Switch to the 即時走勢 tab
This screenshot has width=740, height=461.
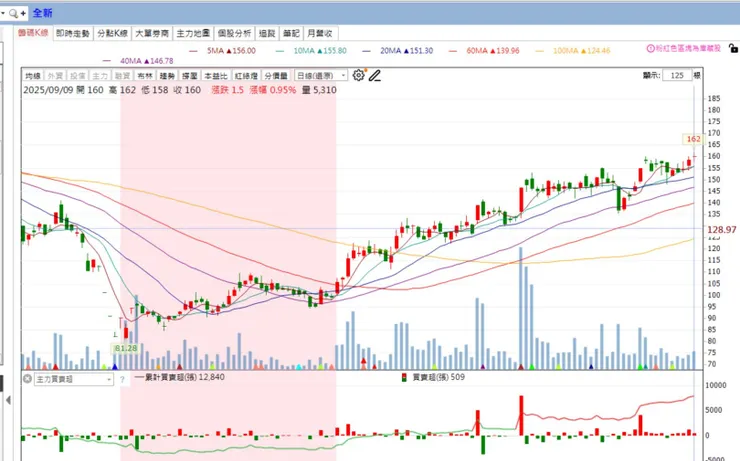pyautogui.click(x=73, y=34)
